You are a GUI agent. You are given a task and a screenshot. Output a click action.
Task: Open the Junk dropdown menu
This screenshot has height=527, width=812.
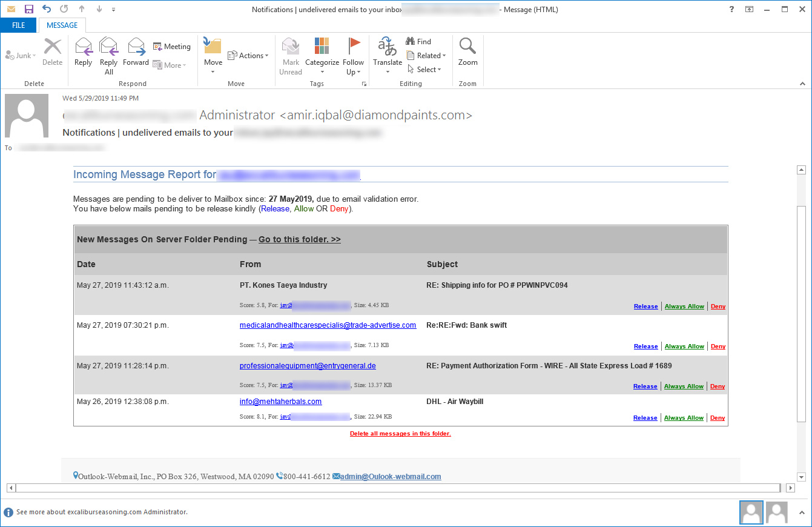tap(20, 55)
